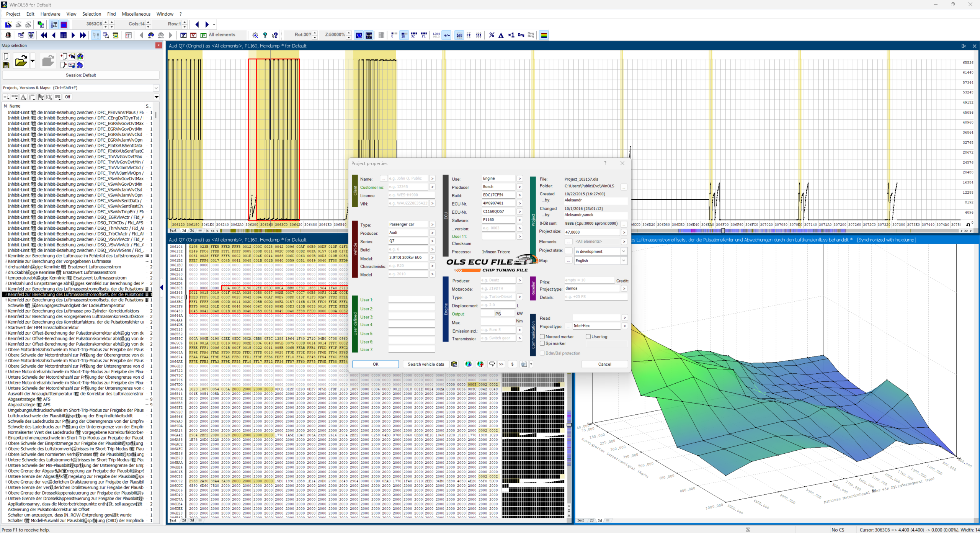Viewport: 980px width, 533px height.
Task: Click the speech bubble comment icon
Action: click(492, 364)
